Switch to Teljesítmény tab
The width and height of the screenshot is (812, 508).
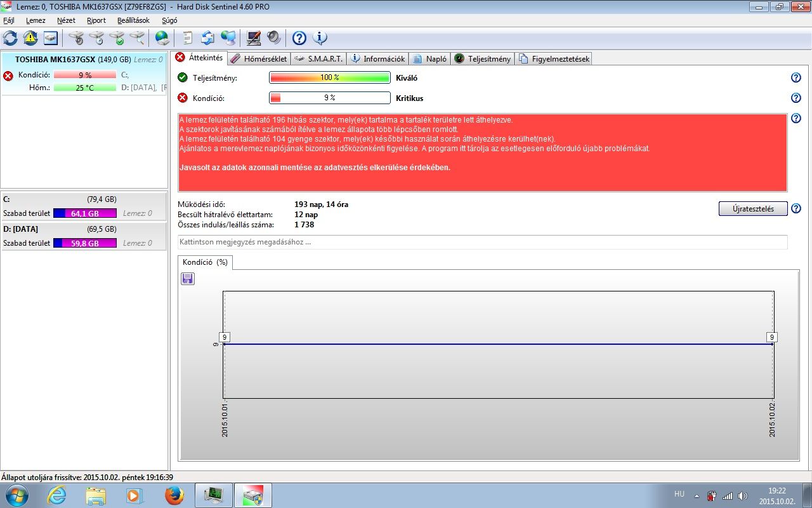pyautogui.click(x=483, y=58)
